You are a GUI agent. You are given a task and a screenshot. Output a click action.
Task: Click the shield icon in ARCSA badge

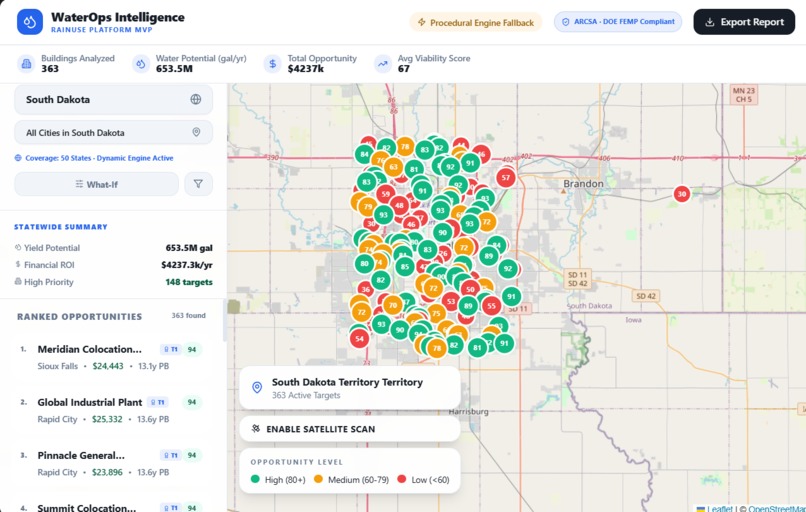click(566, 22)
